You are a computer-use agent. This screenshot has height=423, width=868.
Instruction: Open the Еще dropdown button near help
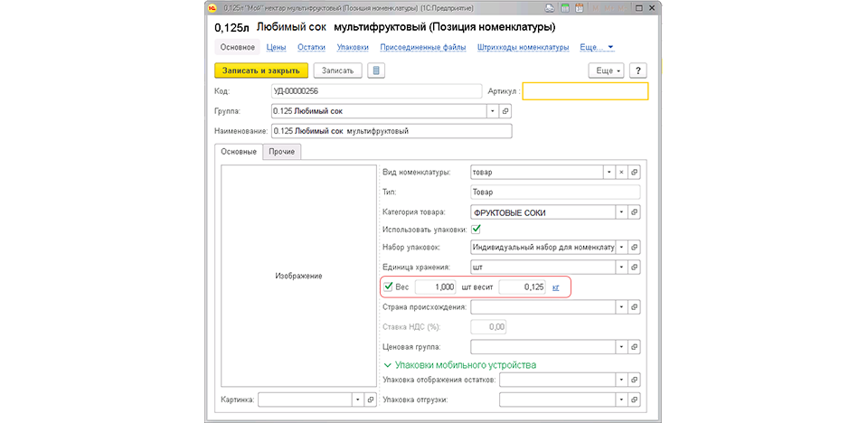coord(607,70)
